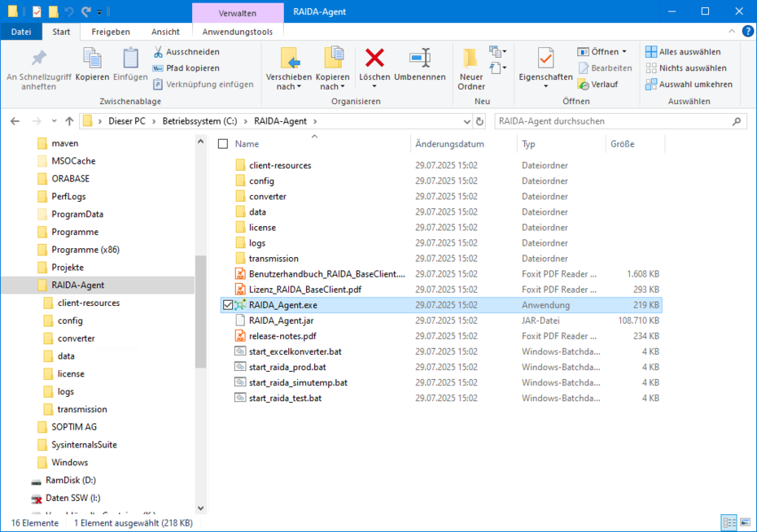Pin to Quick Access (An Schnellzugriff anheften)
Viewport: 757px width, 532px height.
click(x=38, y=70)
